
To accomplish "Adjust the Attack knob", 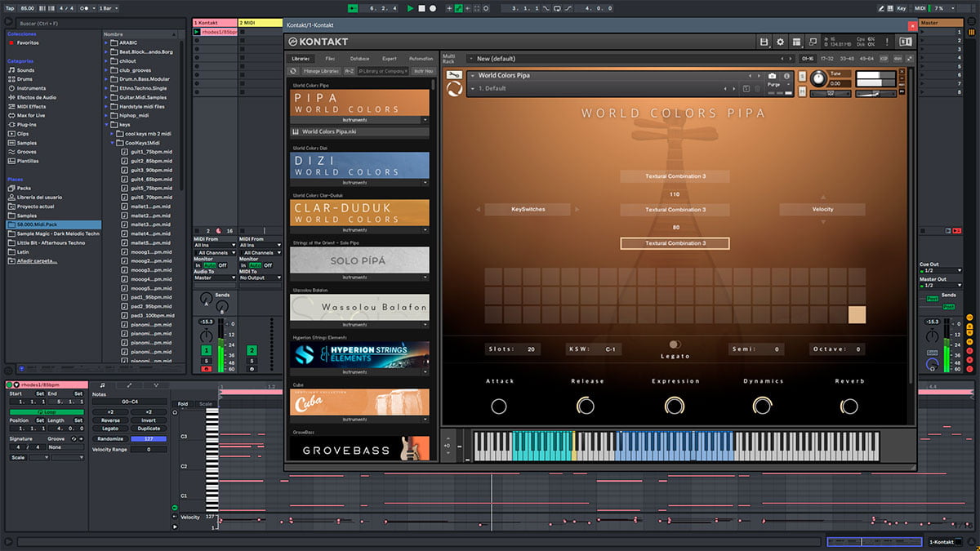I will click(499, 406).
